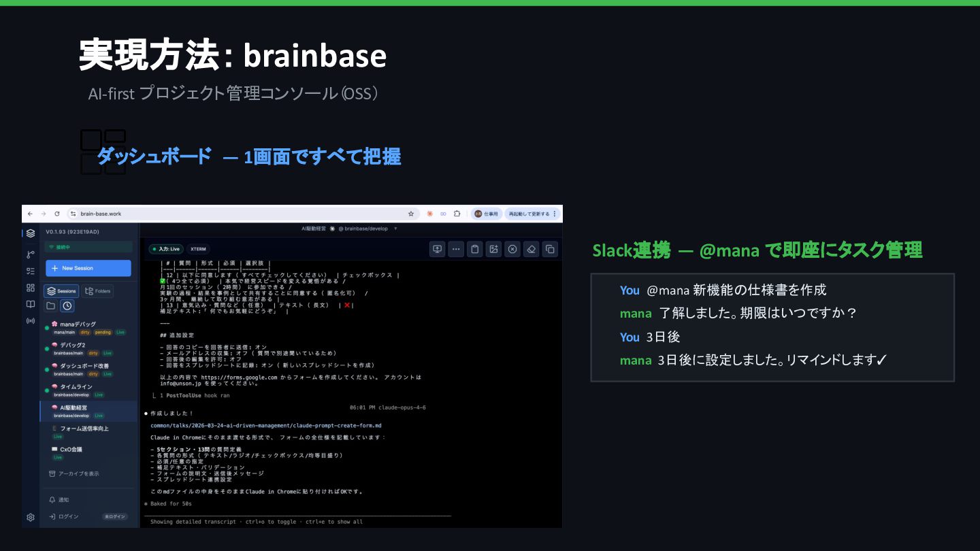Switch to the Folders tab
980x551 pixels.
98,291
